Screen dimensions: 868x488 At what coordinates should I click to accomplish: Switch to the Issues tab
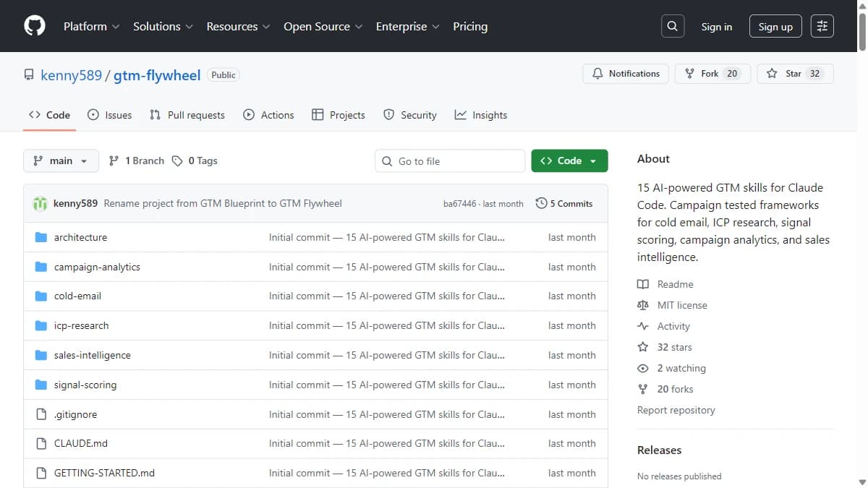[109, 115]
